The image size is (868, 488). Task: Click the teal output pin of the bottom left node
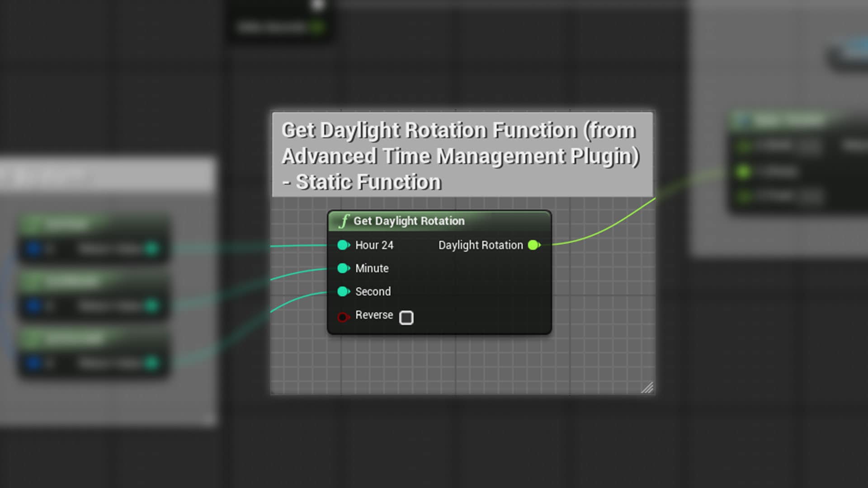tap(152, 362)
